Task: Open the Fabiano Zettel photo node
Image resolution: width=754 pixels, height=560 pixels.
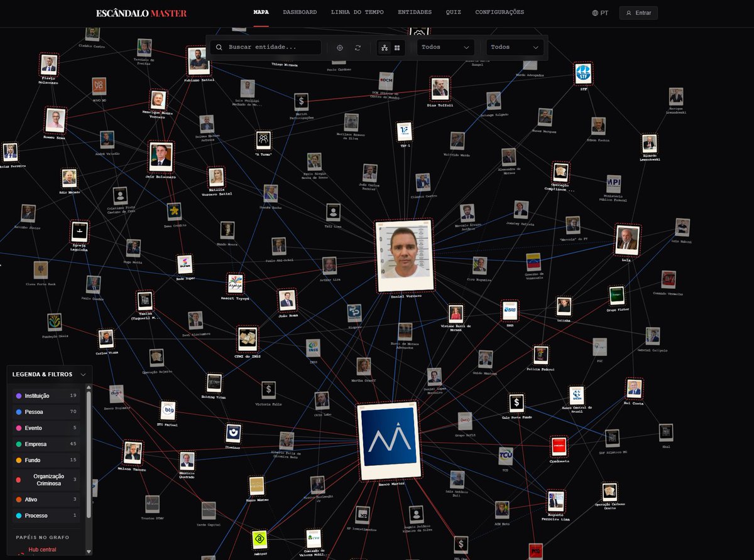Action: 199,62
